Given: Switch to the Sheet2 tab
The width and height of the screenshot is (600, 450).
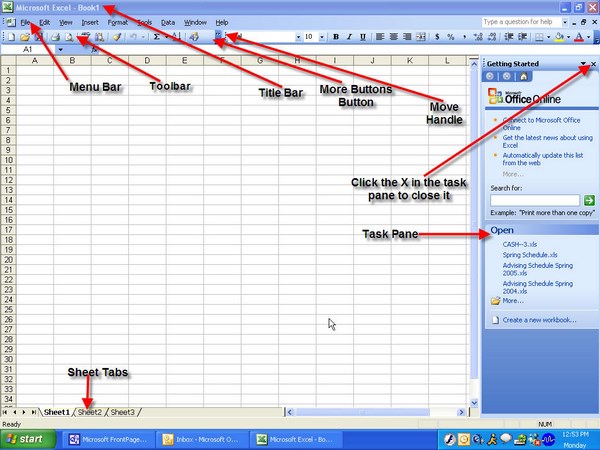Looking at the screenshot, I should tap(90, 412).
